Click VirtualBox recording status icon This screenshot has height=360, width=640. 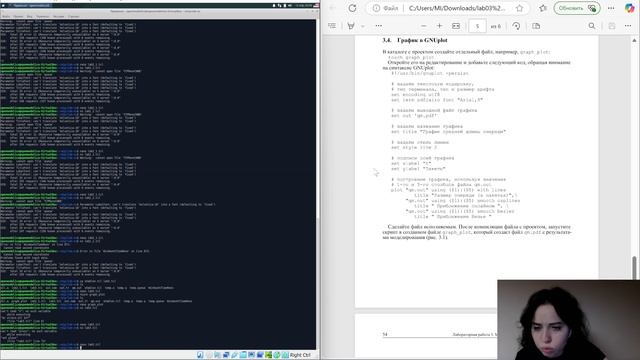coord(260,355)
